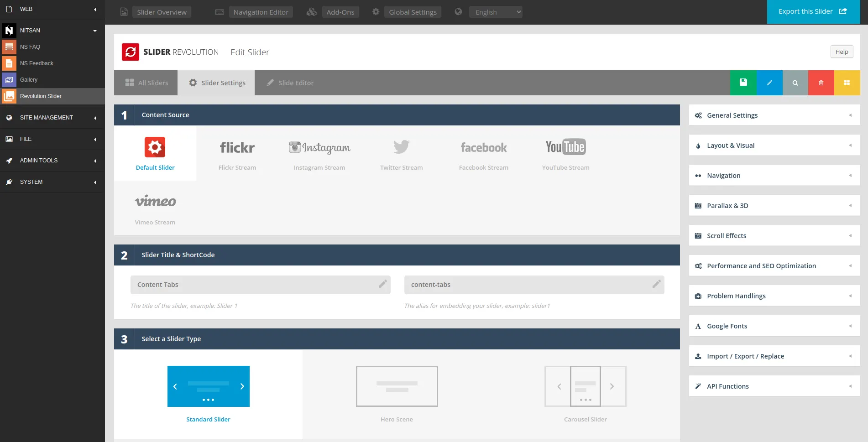Open the Slider Overview button
Image resolution: width=868 pixels, height=442 pixels.
click(162, 12)
